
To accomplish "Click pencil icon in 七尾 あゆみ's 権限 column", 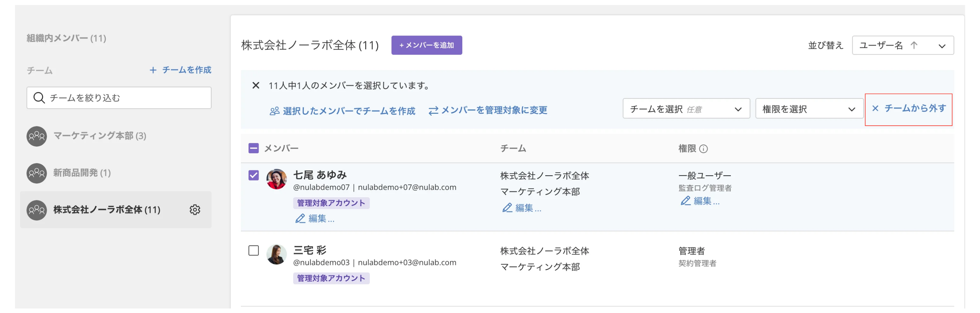I will [x=685, y=201].
